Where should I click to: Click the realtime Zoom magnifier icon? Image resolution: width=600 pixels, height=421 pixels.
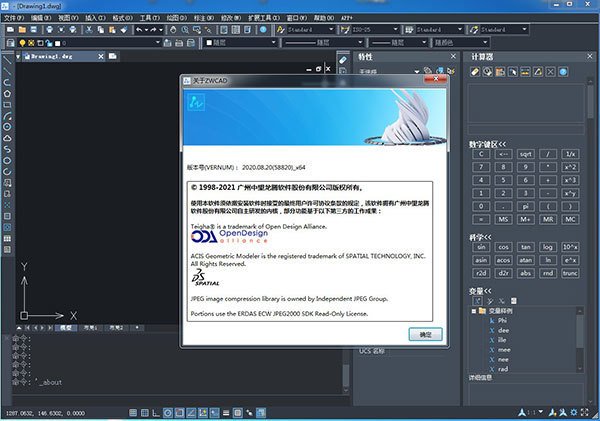pos(185,29)
